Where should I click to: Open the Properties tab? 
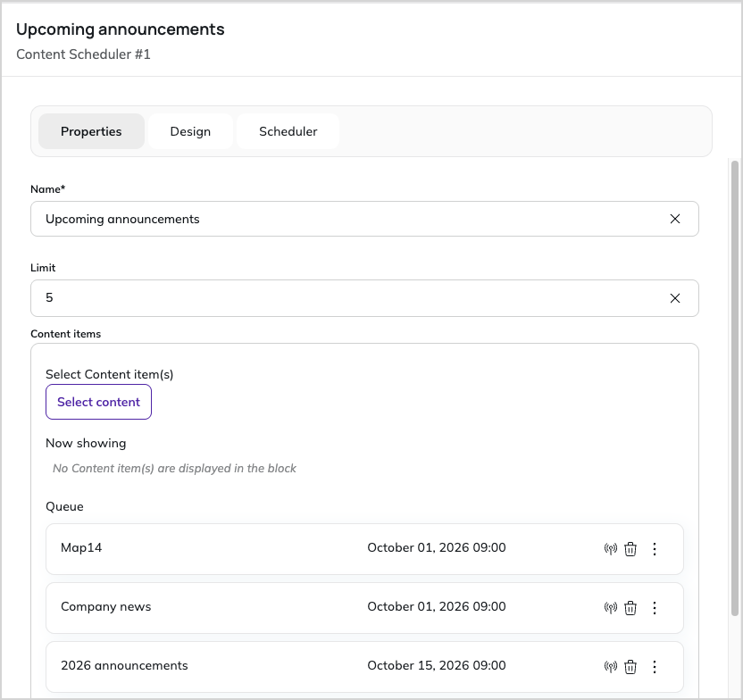click(x=91, y=131)
